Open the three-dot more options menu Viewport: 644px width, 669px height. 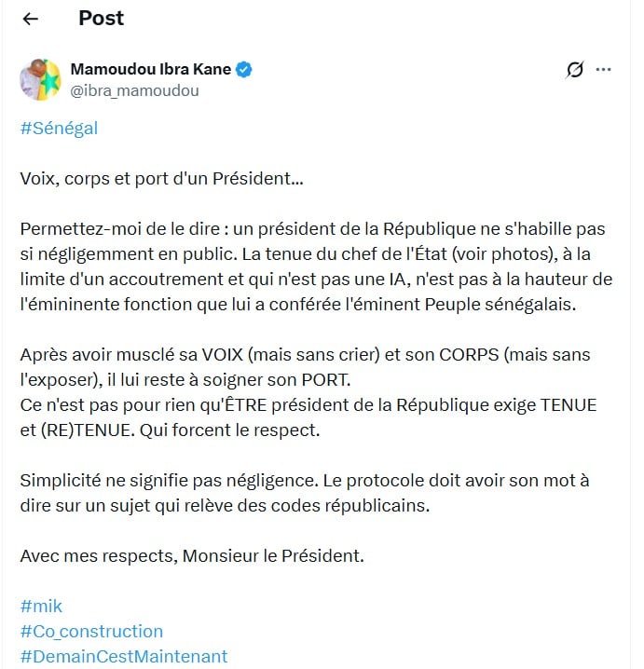(604, 70)
